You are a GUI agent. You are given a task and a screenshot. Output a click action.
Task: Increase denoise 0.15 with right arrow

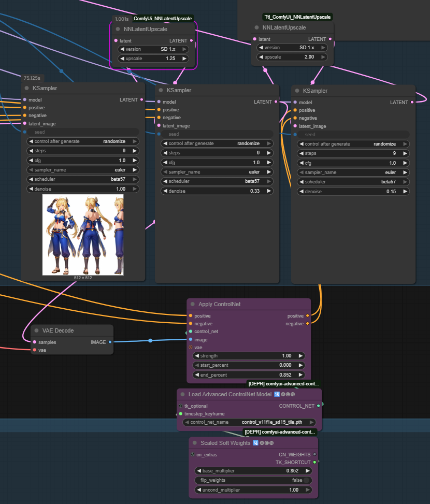[x=405, y=191]
